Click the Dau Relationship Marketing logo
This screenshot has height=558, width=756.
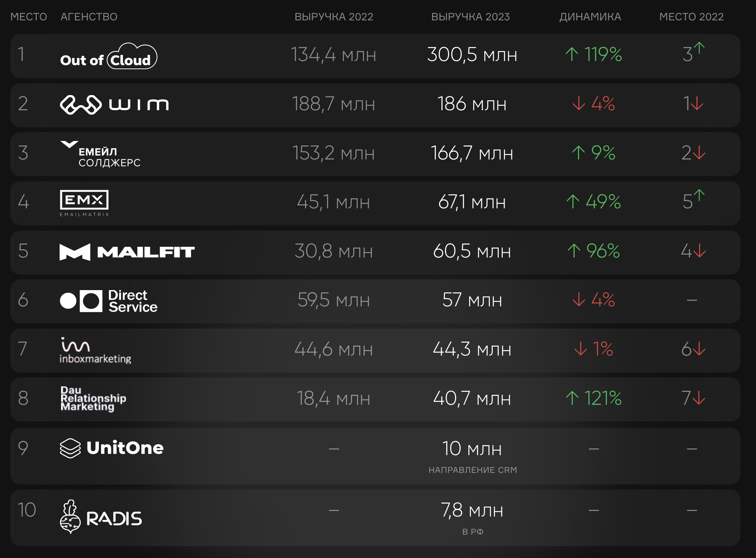tap(93, 399)
